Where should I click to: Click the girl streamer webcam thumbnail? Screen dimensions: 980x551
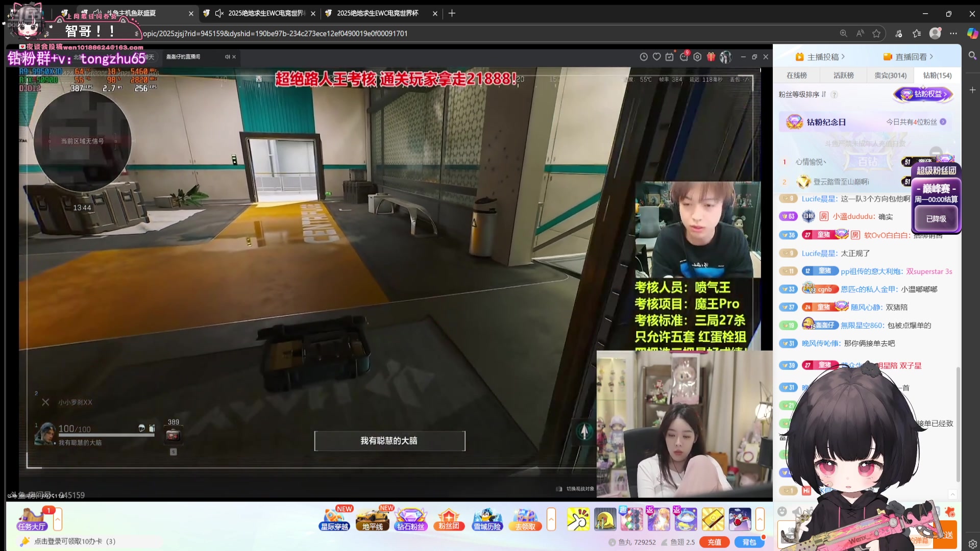click(x=684, y=423)
